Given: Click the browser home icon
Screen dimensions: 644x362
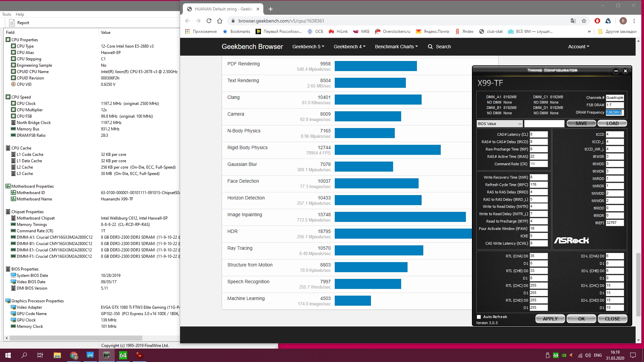Looking at the screenshot, I should (220, 21).
